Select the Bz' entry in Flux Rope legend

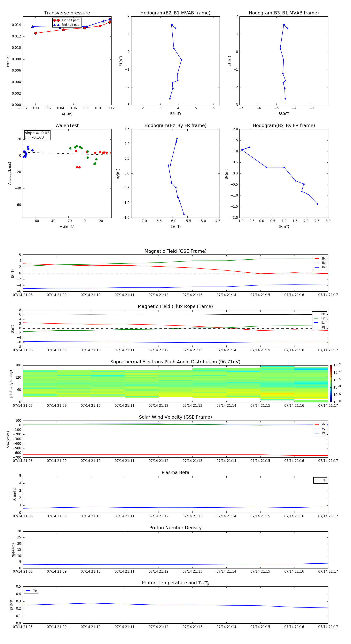coord(320,323)
